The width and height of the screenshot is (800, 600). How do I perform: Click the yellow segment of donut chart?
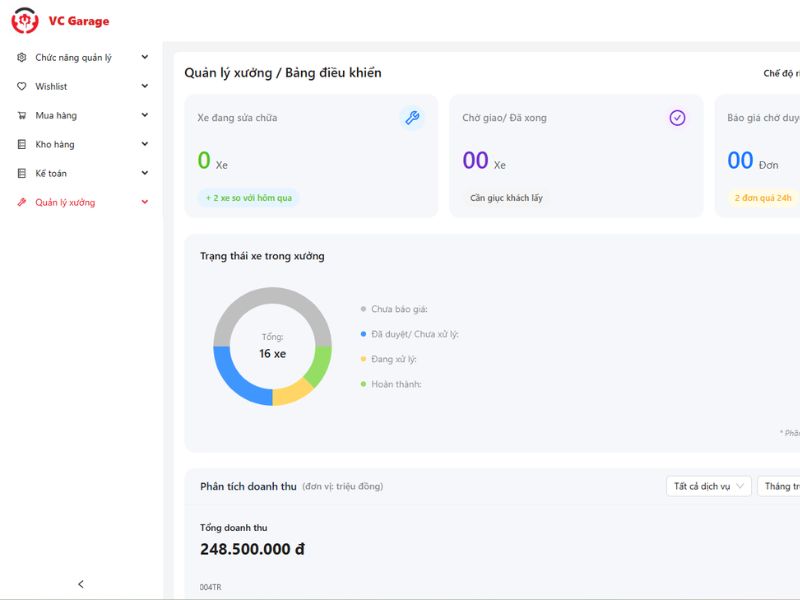(x=290, y=394)
